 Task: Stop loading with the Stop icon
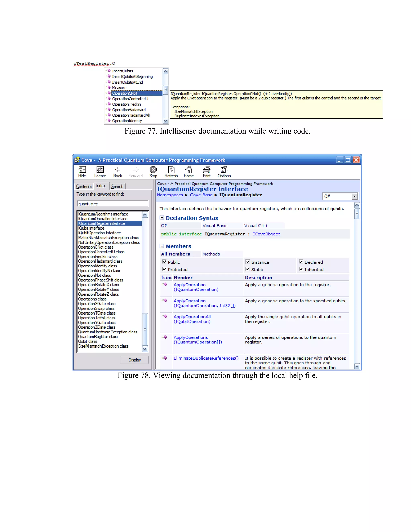click(x=153, y=172)
